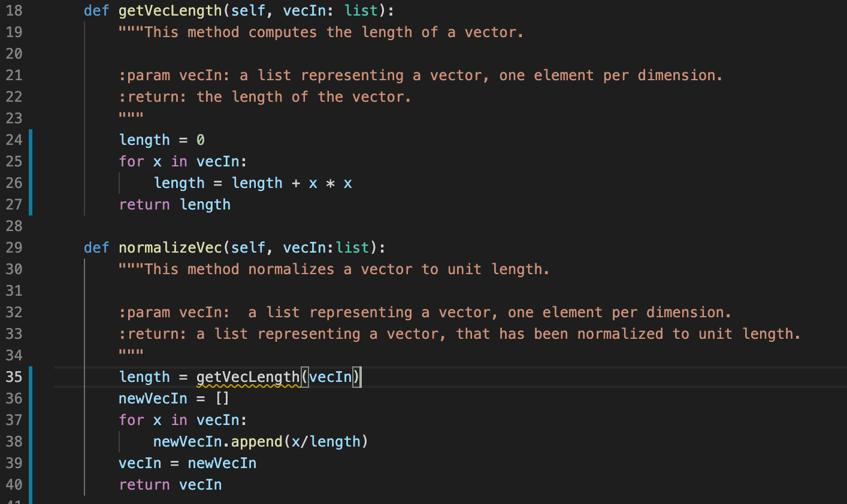Screen dimensions: 847x504
Task: Click 'vecIn' in 'for x in vecIn' on line 25
Action: pyautogui.click(x=217, y=162)
